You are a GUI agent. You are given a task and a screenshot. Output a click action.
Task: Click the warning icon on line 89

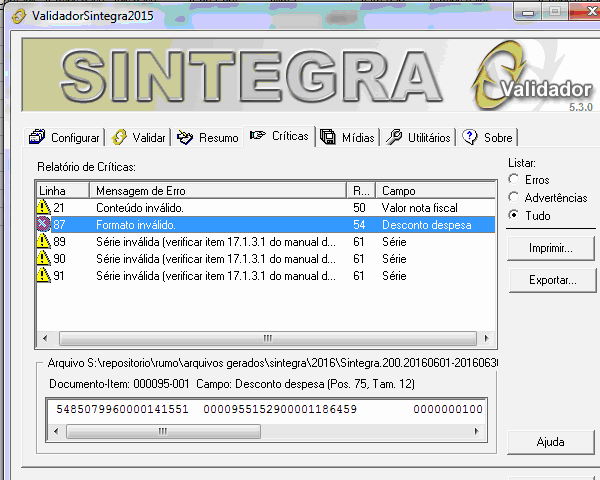(x=44, y=242)
